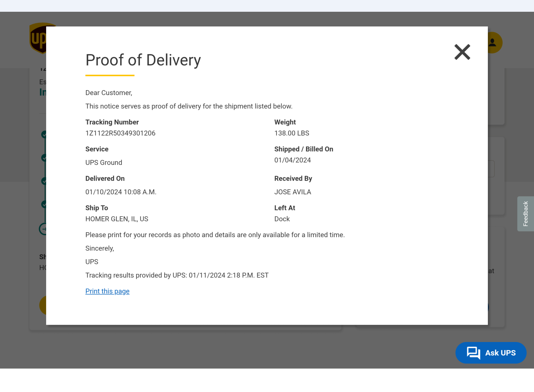Viewport: 534px width, 392px height.
Task: Click the recipient name JOSE AVILA
Action: [292, 192]
